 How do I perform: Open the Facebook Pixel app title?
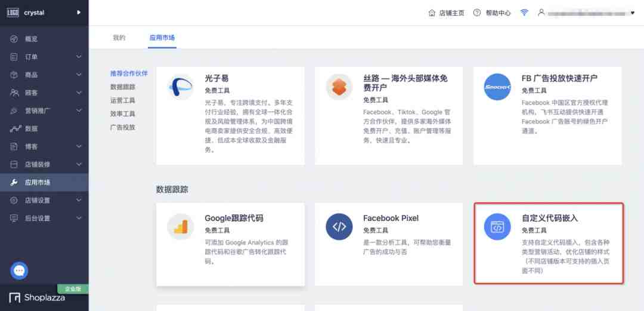pos(391,218)
